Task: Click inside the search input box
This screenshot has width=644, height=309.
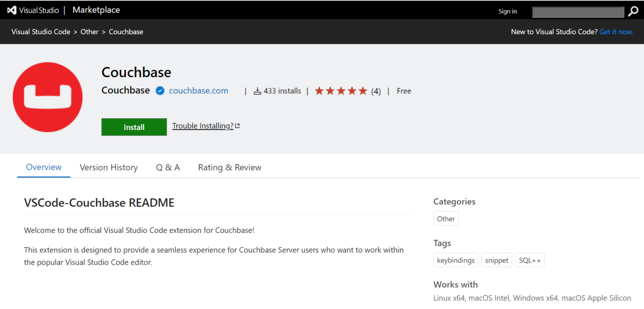Action: tap(578, 11)
